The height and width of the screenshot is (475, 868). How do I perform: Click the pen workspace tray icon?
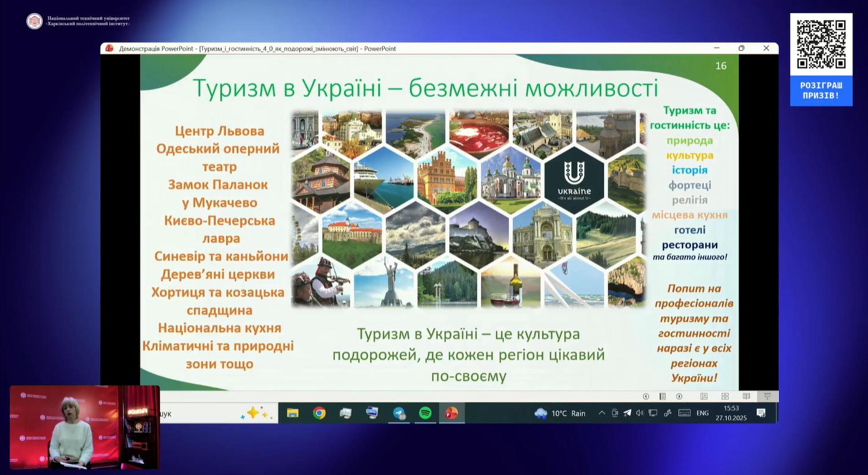point(667,413)
